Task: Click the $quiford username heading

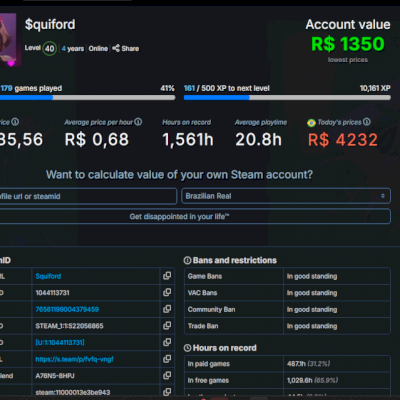Action: pos(50,25)
